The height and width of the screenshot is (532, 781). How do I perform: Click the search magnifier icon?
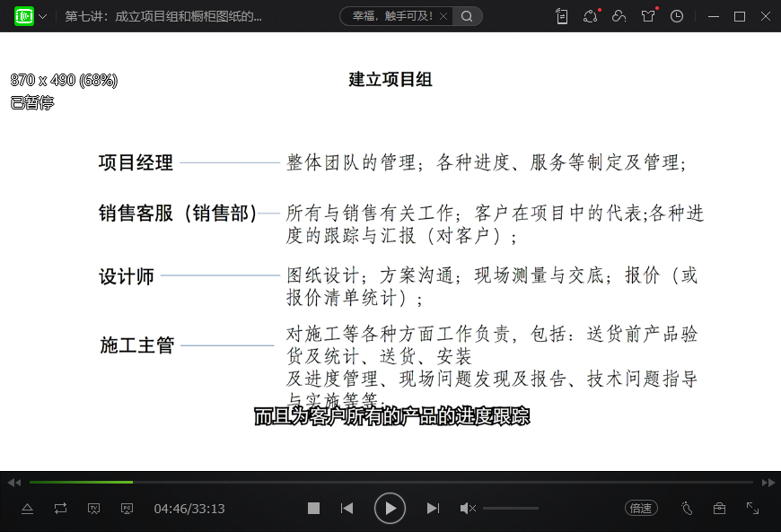(x=467, y=16)
